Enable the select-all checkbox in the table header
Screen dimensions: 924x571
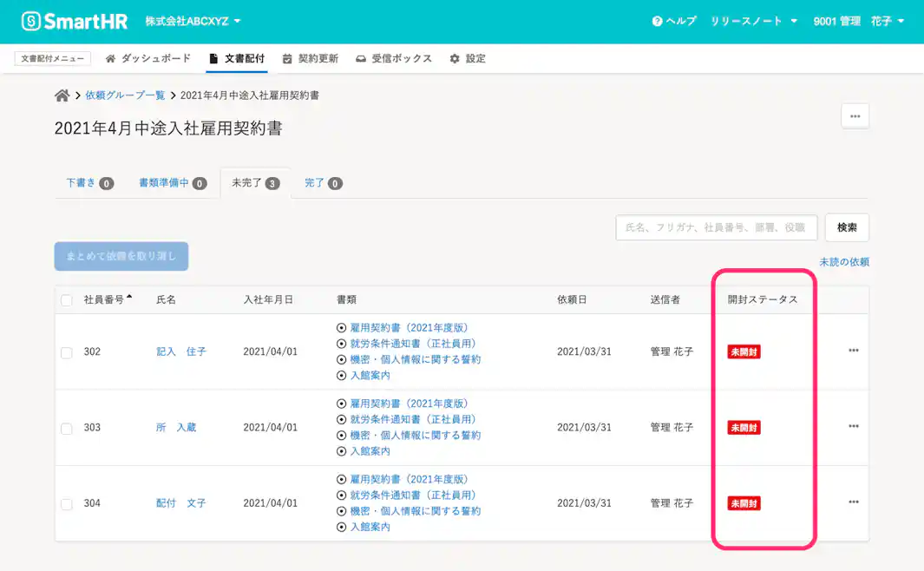click(66, 299)
